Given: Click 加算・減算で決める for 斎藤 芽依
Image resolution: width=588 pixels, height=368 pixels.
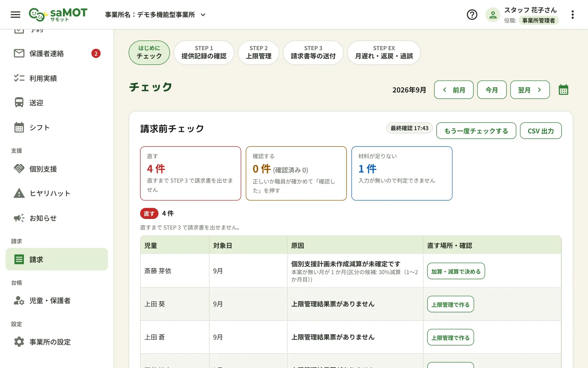Looking at the screenshot, I should click(456, 271).
